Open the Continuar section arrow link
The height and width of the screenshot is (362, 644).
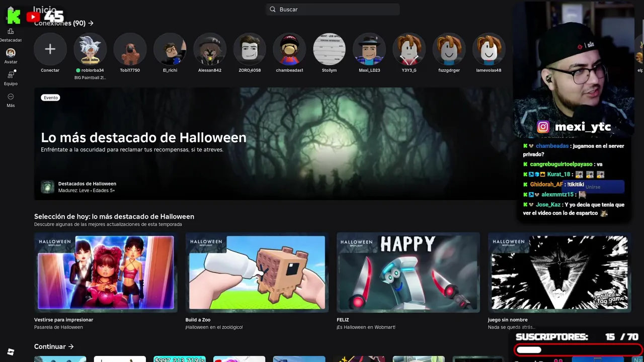[54, 346]
